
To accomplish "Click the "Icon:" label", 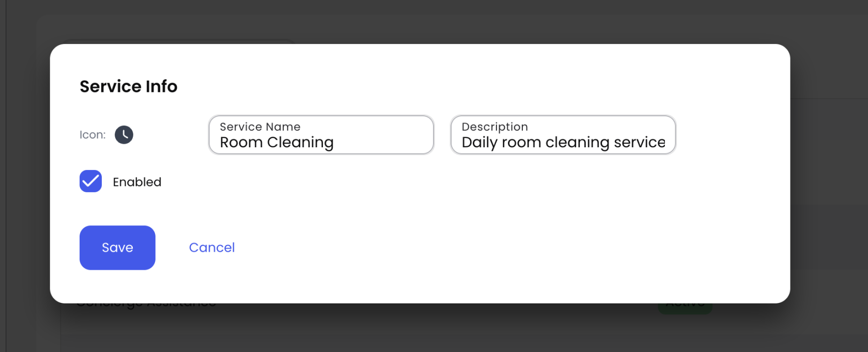I will pyautogui.click(x=92, y=135).
